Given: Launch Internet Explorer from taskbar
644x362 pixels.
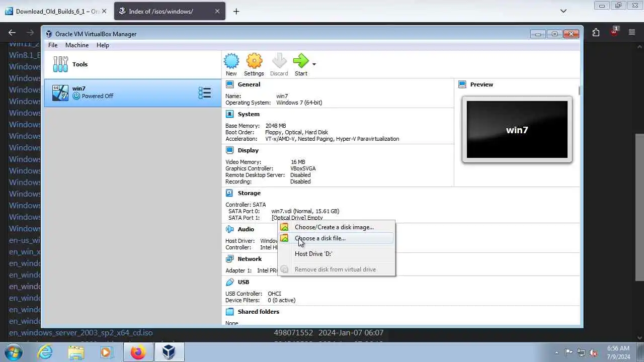Looking at the screenshot, I should pyautogui.click(x=45, y=352).
